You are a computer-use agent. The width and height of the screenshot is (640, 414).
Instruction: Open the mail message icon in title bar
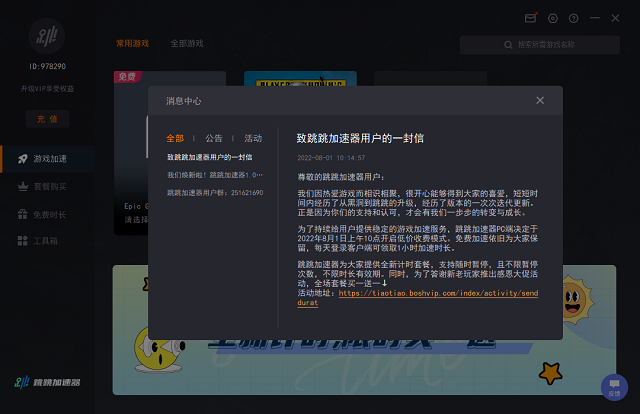(x=530, y=18)
